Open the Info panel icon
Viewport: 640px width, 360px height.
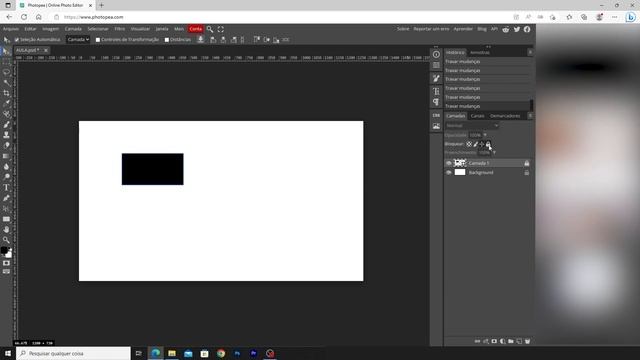coord(436,55)
